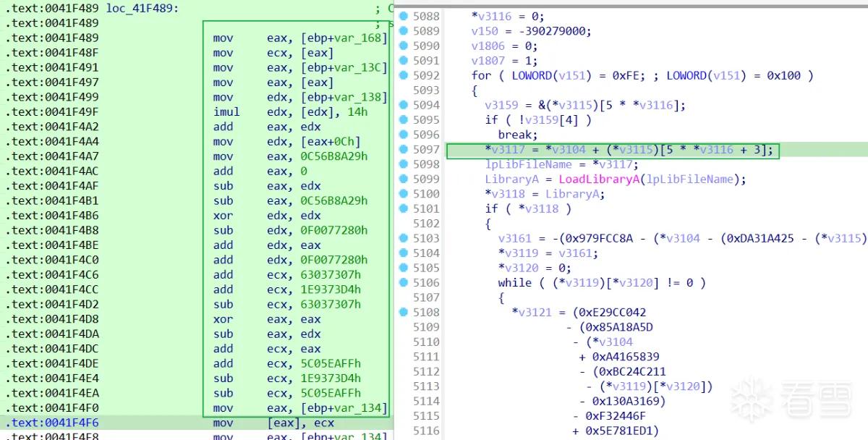
Task: Toggle breakpoint dot on line 5100
Action: point(404,194)
